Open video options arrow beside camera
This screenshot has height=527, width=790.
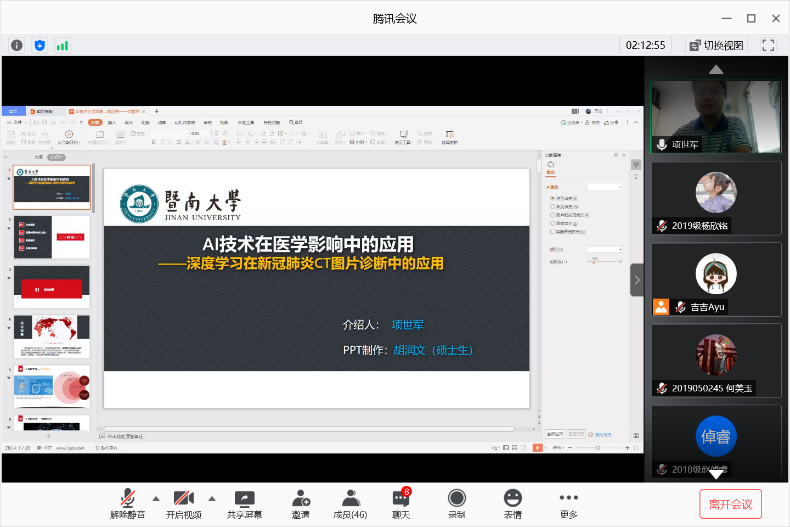click(211, 498)
